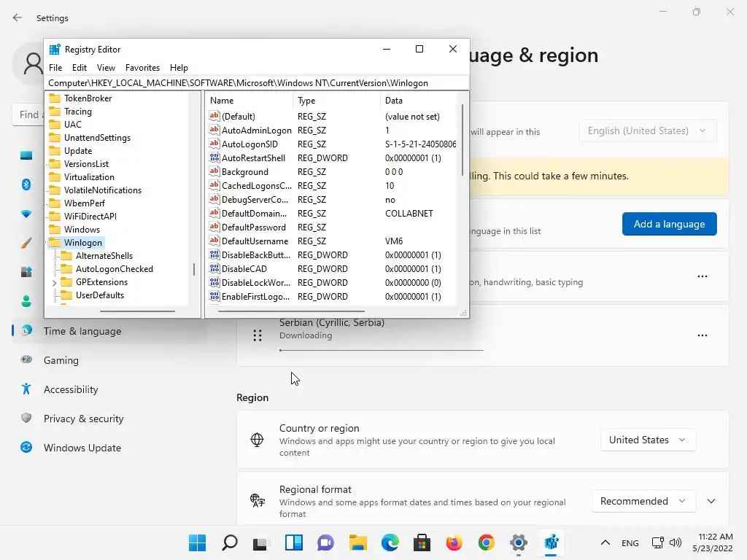The width and height of the screenshot is (747, 560).
Task: Select the DisableCAD DWORD icon
Action: (x=214, y=268)
